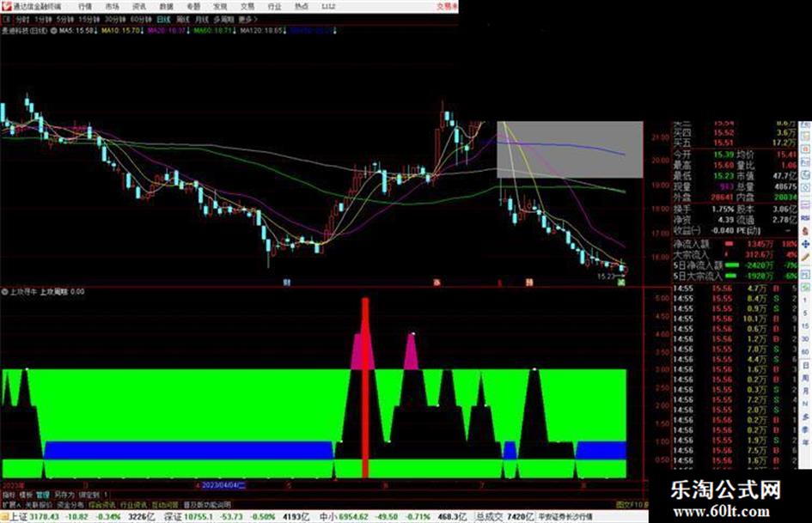Open the 交易 menu
The height and width of the screenshot is (523, 812).
(x=247, y=7)
